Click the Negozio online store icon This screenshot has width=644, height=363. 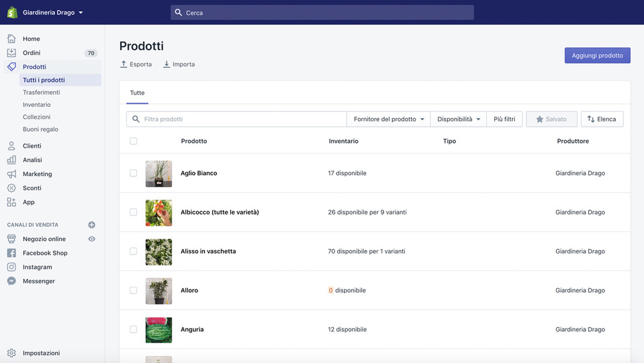[x=11, y=238]
